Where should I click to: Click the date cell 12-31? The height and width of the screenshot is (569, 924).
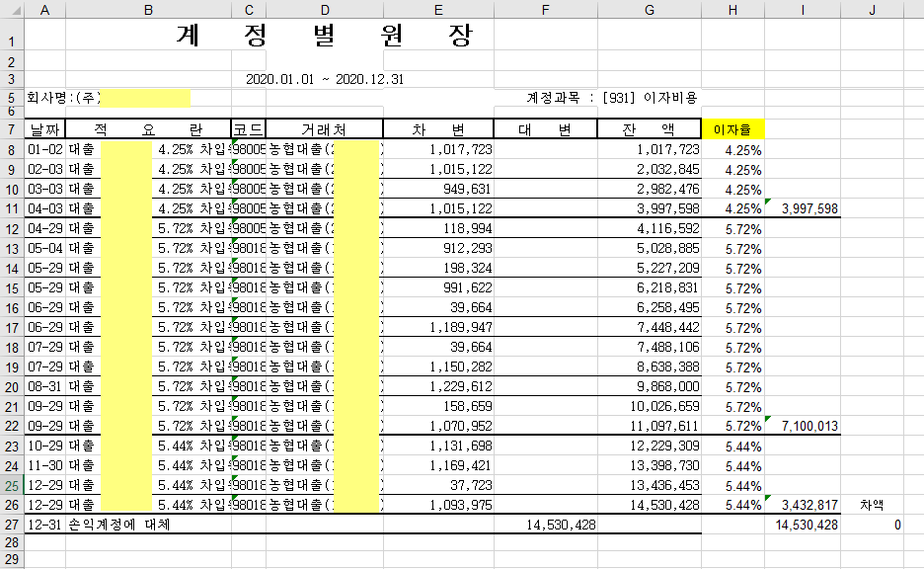coord(44,525)
